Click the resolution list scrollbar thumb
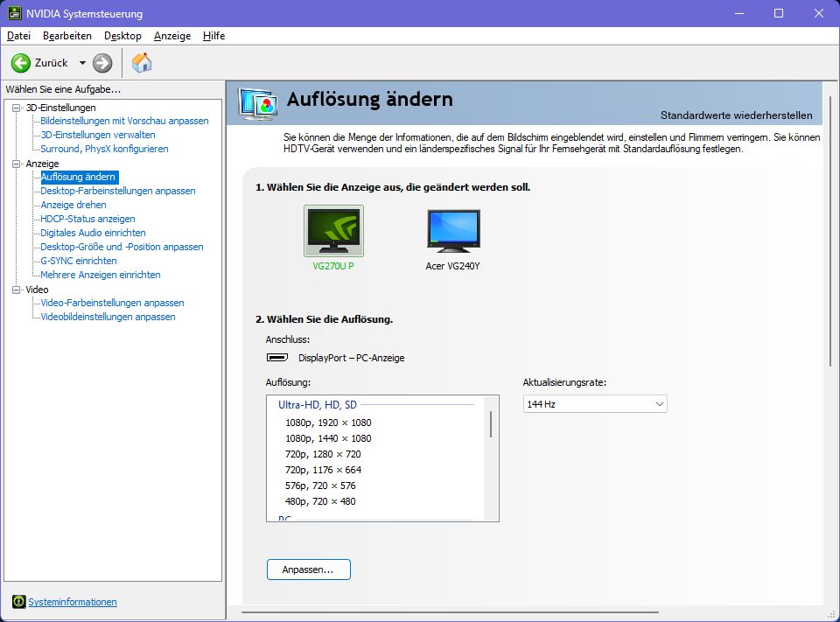 tap(491, 424)
